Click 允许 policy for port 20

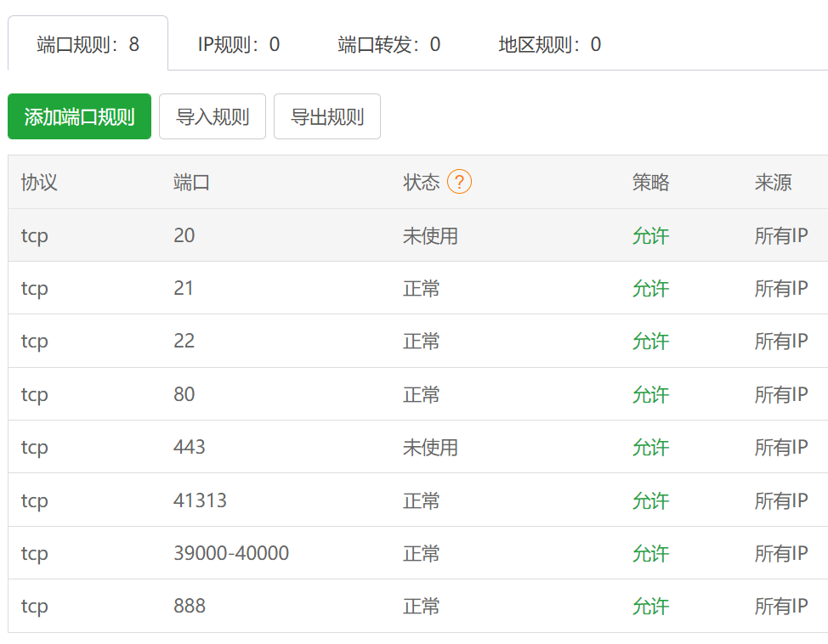point(649,235)
